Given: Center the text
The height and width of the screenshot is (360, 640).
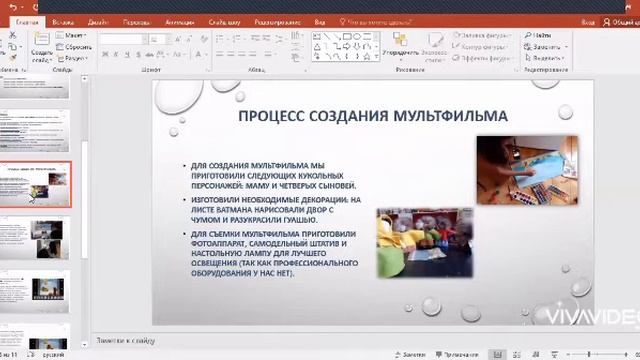Looking at the screenshot, I should [231, 54].
